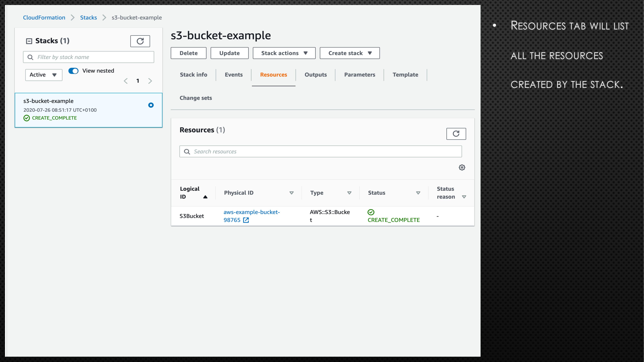Click the Delete button

point(189,53)
